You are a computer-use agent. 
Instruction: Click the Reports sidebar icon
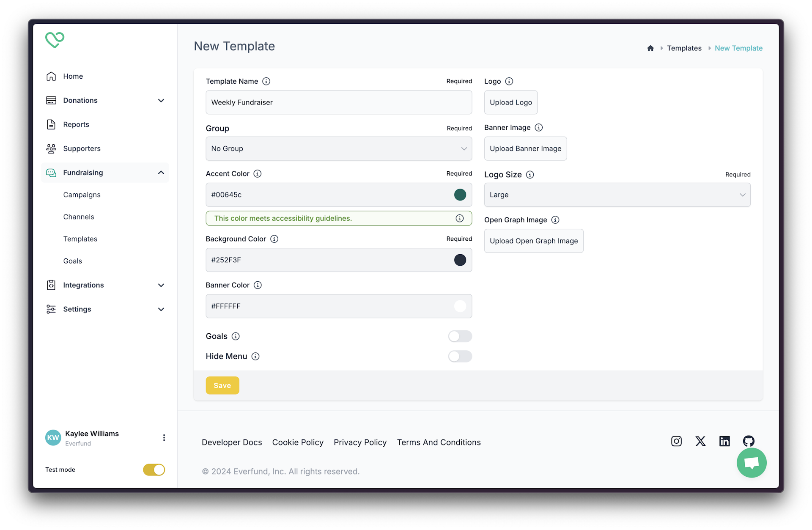52,124
